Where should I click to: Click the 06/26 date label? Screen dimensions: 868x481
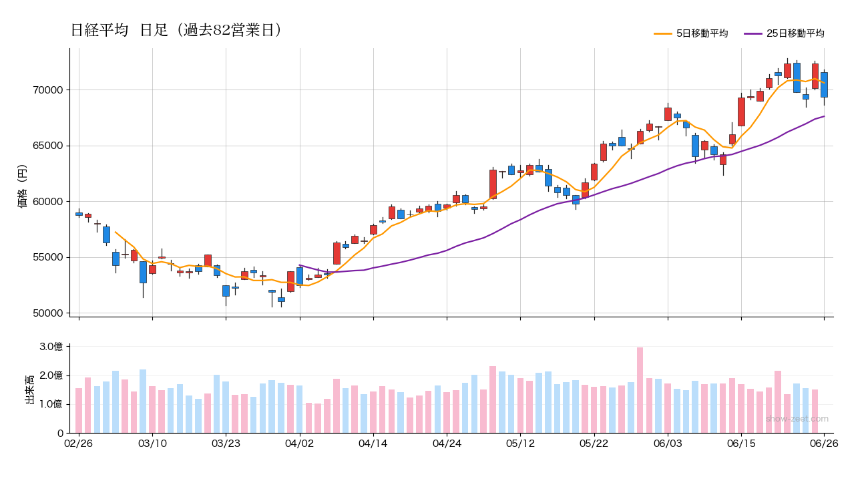tap(824, 444)
